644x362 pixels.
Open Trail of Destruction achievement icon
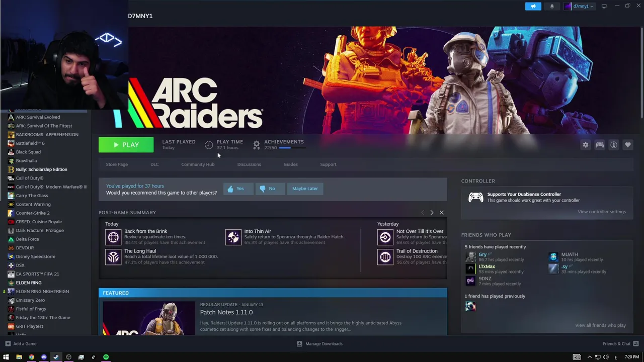(x=385, y=257)
